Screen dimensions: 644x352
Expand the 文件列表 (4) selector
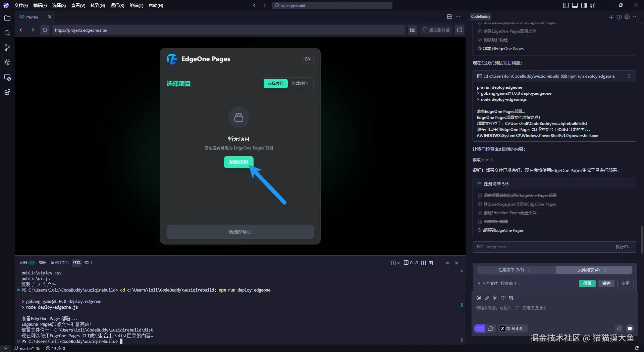tap(593, 270)
